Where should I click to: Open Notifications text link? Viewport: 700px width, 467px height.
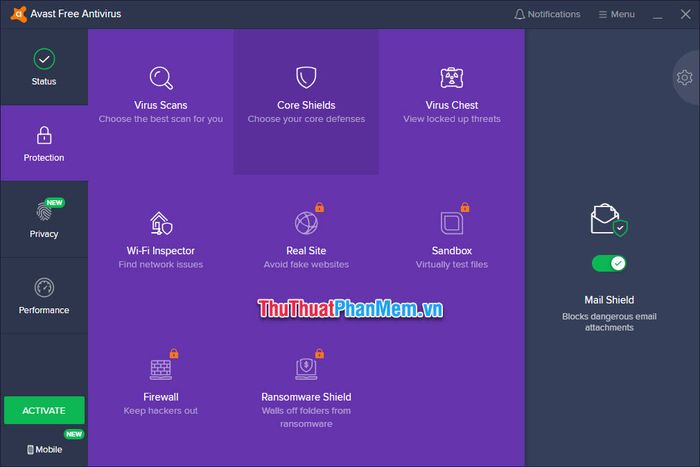click(x=554, y=14)
